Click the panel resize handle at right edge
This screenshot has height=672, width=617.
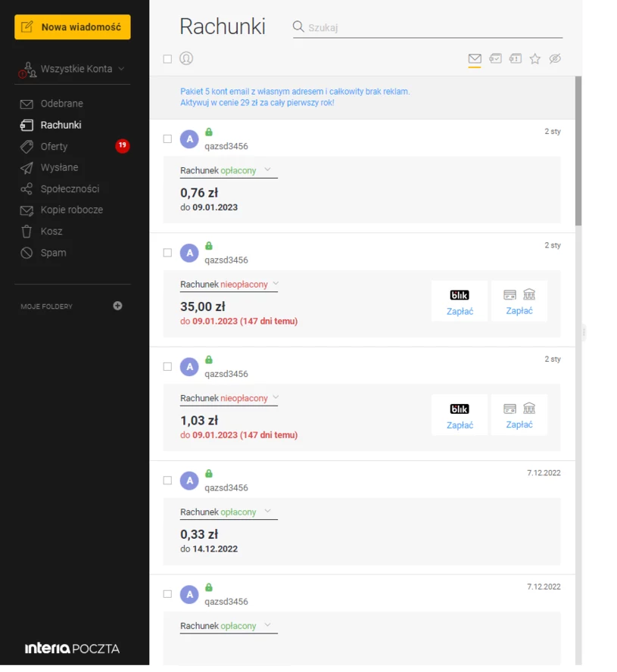tap(584, 332)
